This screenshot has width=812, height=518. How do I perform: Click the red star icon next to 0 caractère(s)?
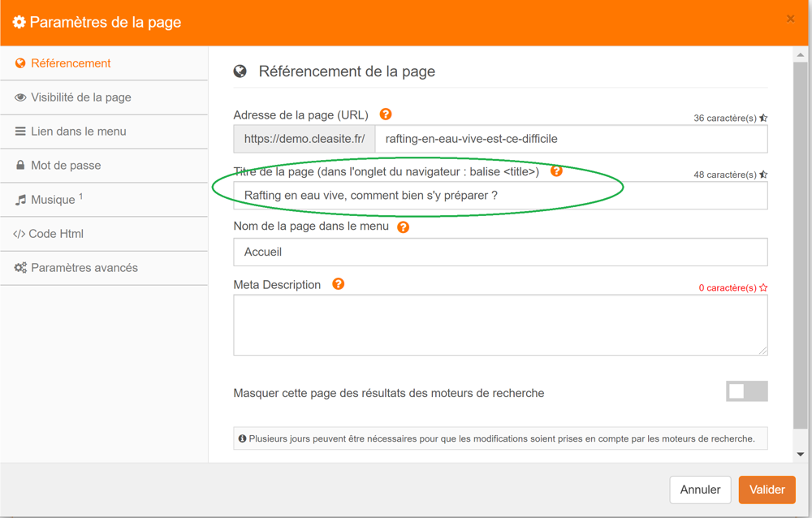point(763,288)
